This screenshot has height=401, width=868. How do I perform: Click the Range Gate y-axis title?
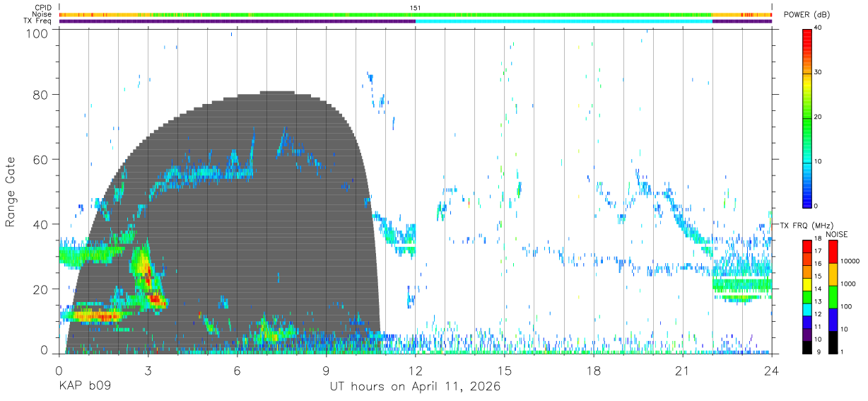click(x=11, y=192)
